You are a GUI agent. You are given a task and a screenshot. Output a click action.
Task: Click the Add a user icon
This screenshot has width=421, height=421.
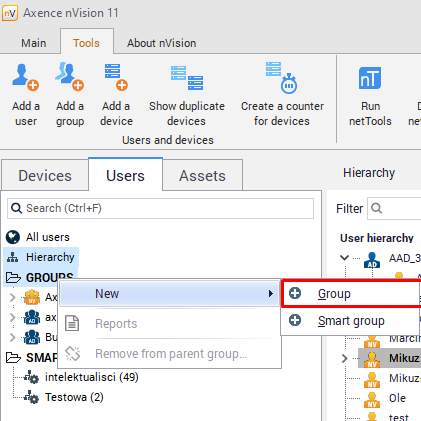pyautogui.click(x=25, y=77)
